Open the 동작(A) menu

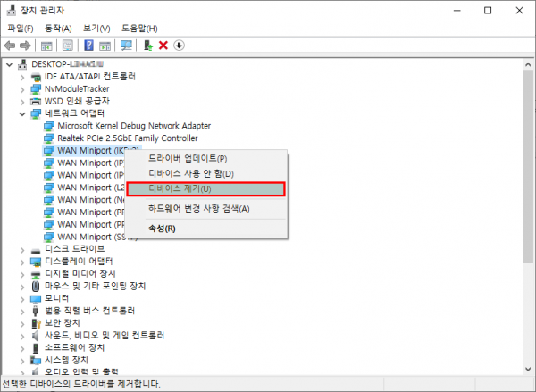[x=51, y=28]
